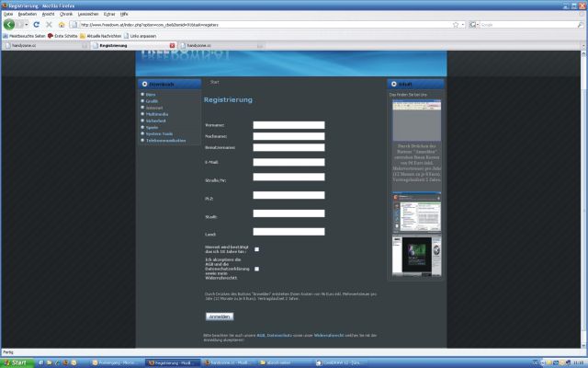The width and height of the screenshot is (588, 368).
Task: Click into the Nachname input field
Action: click(288, 136)
